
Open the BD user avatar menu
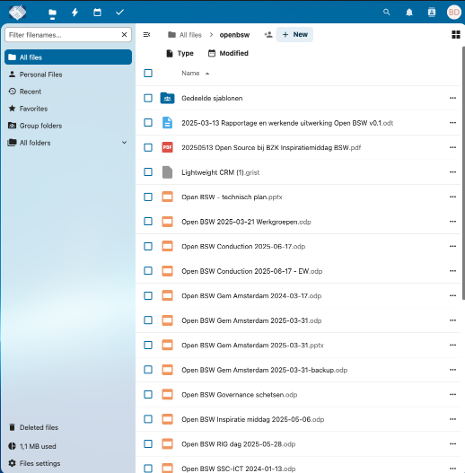pyautogui.click(x=454, y=12)
